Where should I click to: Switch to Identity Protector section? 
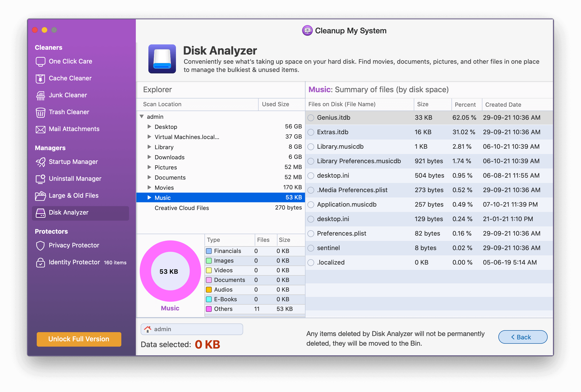coord(74,262)
